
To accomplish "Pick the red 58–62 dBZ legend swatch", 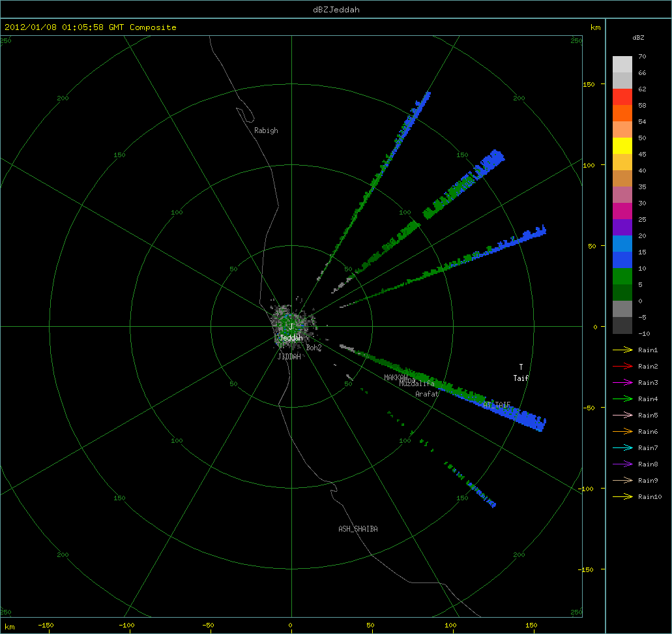I will (x=622, y=97).
